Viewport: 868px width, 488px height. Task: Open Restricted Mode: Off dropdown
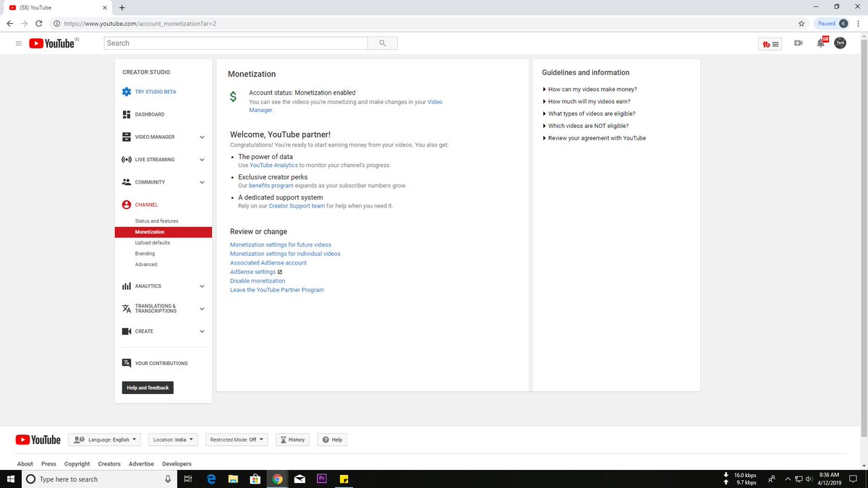point(236,440)
